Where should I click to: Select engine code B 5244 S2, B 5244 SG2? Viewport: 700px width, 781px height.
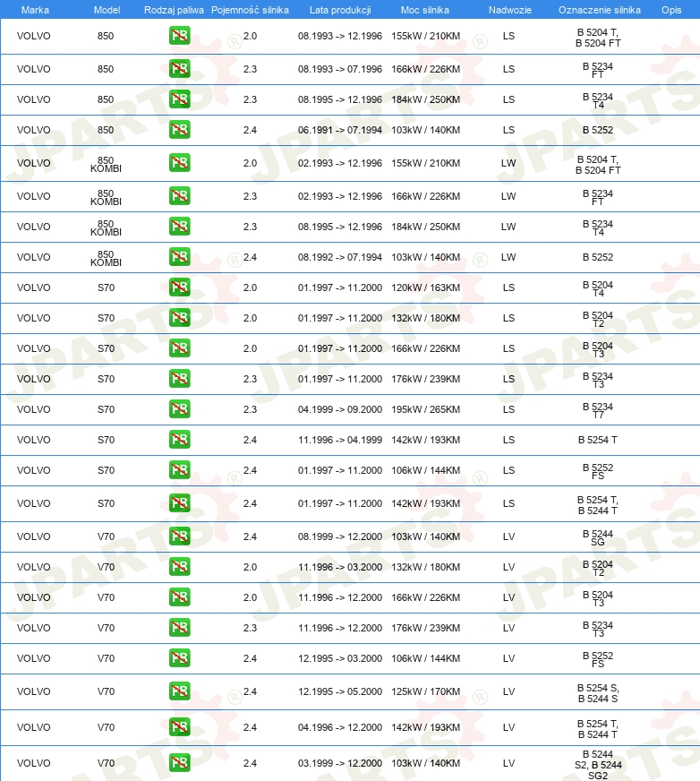pyautogui.click(x=598, y=765)
